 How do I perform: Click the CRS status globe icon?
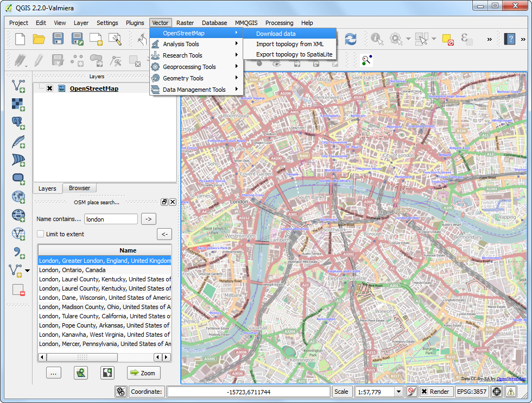click(x=497, y=392)
